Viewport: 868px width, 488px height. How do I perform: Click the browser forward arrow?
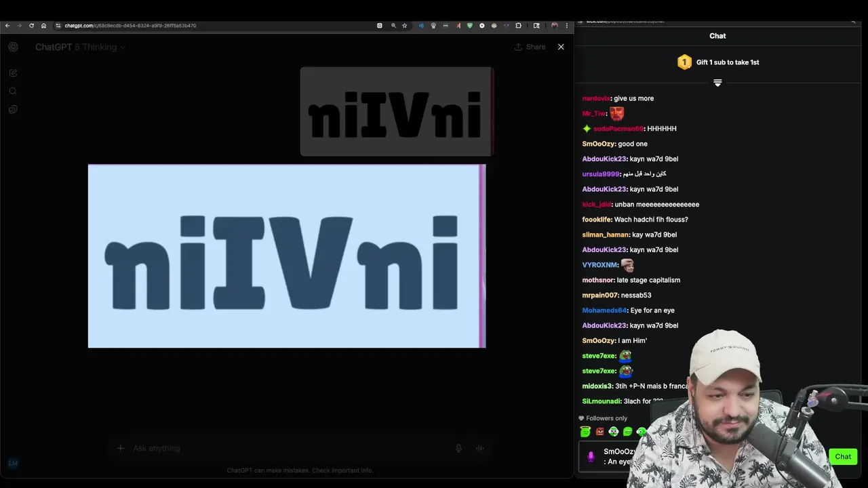point(19,26)
